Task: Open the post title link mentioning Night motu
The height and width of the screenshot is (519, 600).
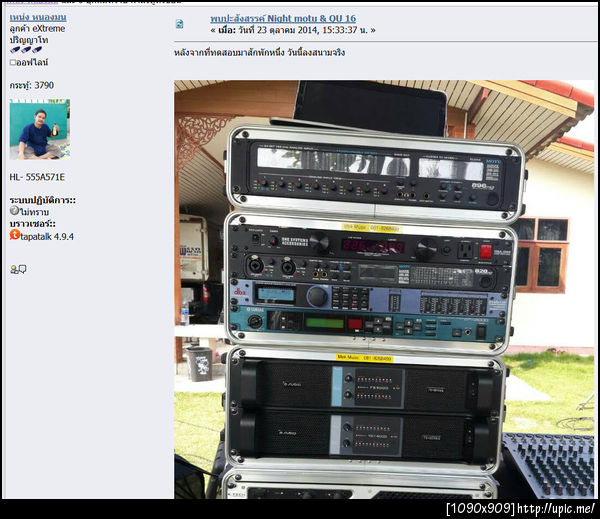Action: point(283,18)
